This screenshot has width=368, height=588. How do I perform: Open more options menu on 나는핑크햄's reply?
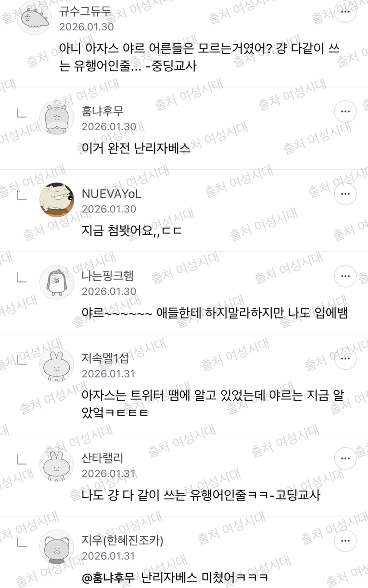(345, 276)
